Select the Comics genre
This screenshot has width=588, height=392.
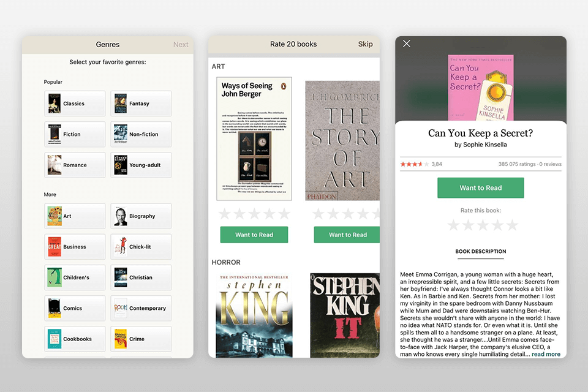[74, 308]
